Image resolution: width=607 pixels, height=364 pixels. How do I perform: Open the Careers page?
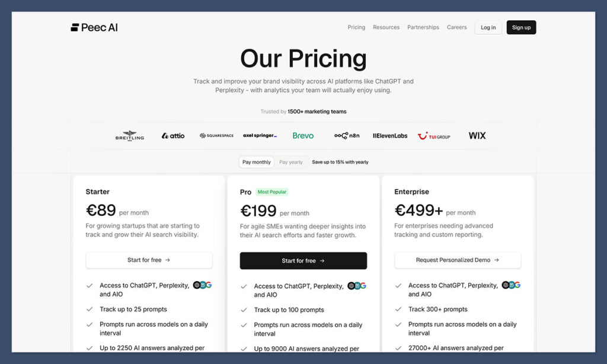(456, 27)
